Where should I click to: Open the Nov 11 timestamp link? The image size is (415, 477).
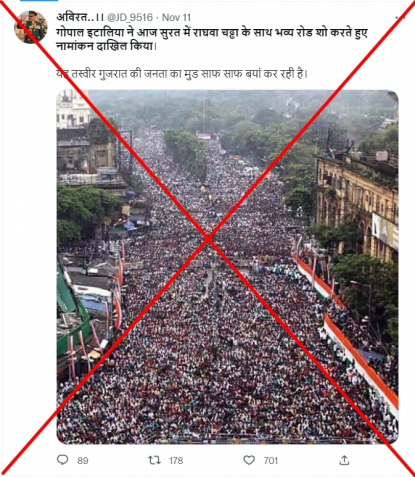(176, 17)
